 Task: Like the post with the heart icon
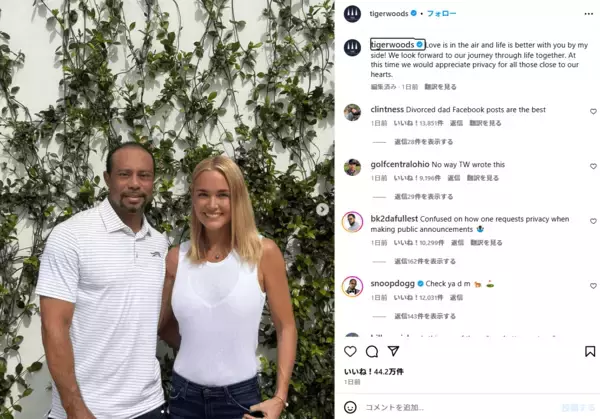point(350,351)
